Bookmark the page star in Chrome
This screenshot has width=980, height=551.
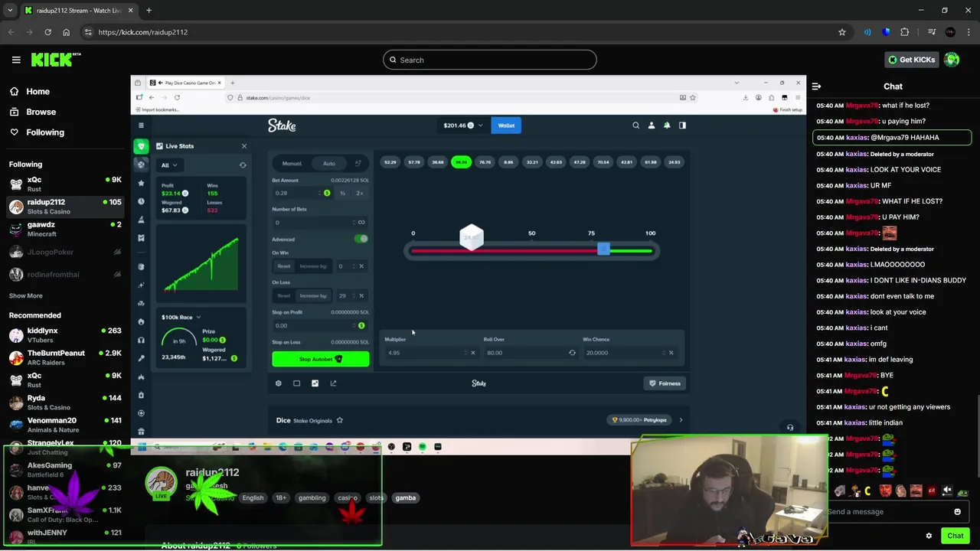point(841,32)
